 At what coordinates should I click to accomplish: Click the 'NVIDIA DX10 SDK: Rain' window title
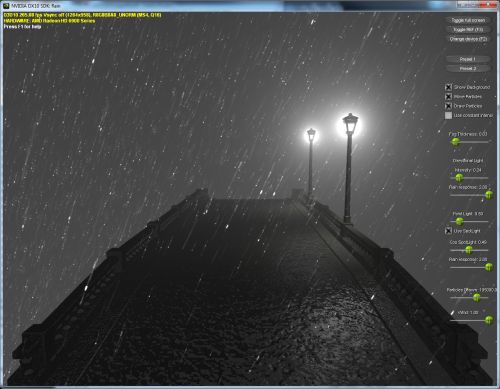click(x=36, y=6)
